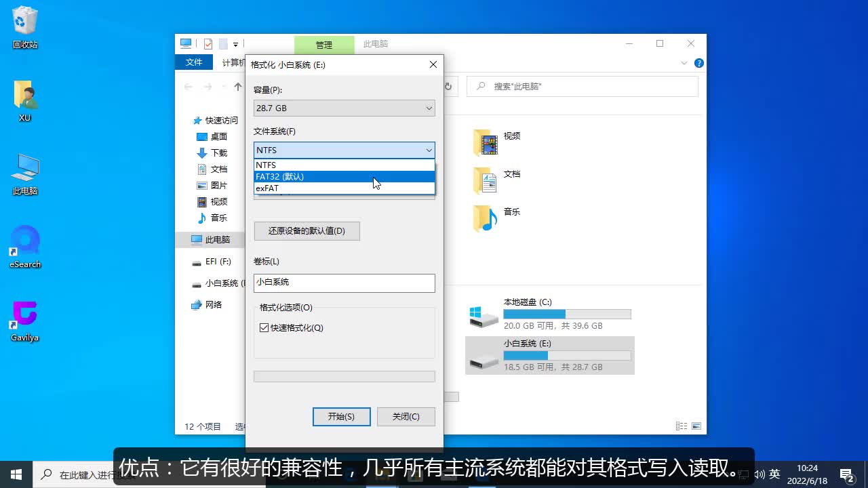Click 还原设备的默认值(D) button
The image size is (868, 488).
pyautogui.click(x=307, y=230)
